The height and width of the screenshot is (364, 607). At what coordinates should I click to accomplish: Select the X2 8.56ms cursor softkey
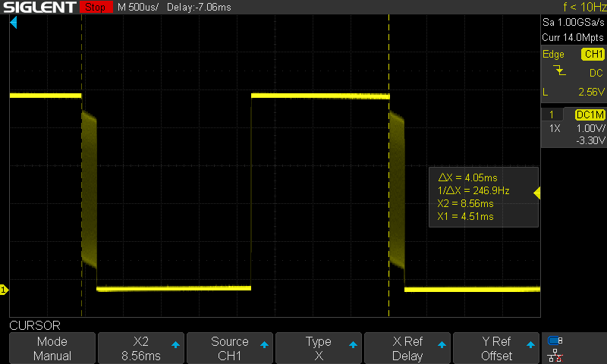coord(141,348)
